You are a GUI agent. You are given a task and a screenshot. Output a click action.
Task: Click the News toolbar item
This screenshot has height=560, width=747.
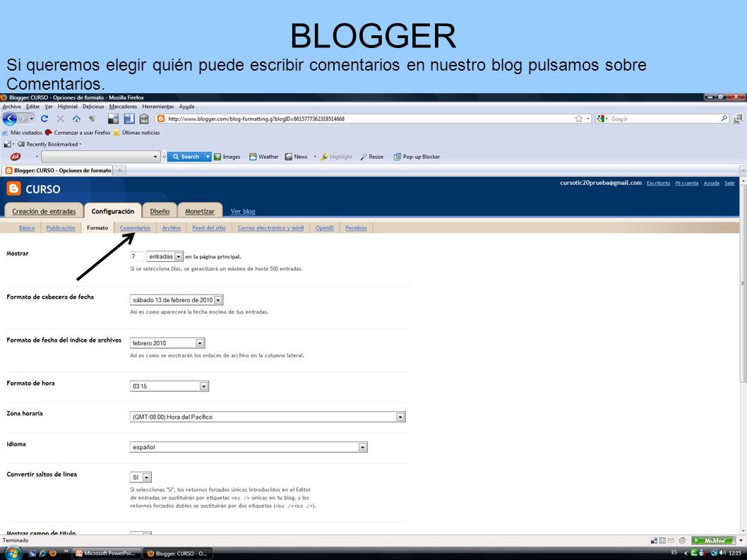click(x=297, y=157)
